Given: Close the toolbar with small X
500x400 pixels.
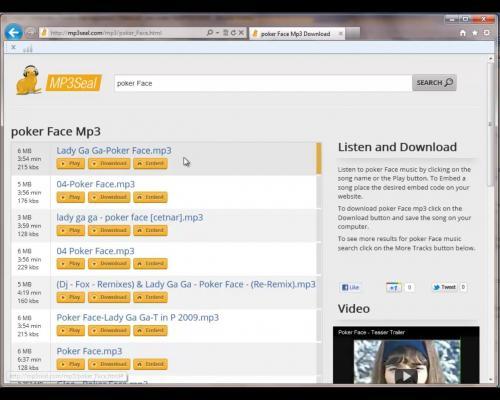Looking at the screenshot, I should [13, 47].
